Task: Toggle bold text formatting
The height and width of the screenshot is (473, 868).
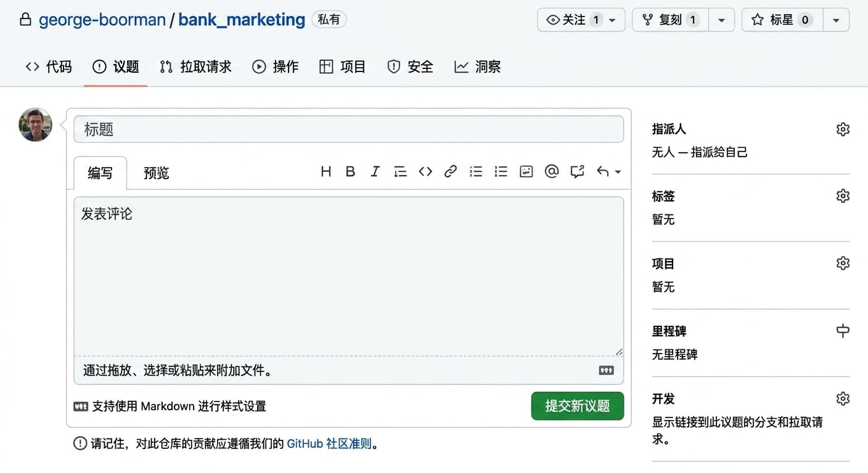Action: click(x=350, y=172)
